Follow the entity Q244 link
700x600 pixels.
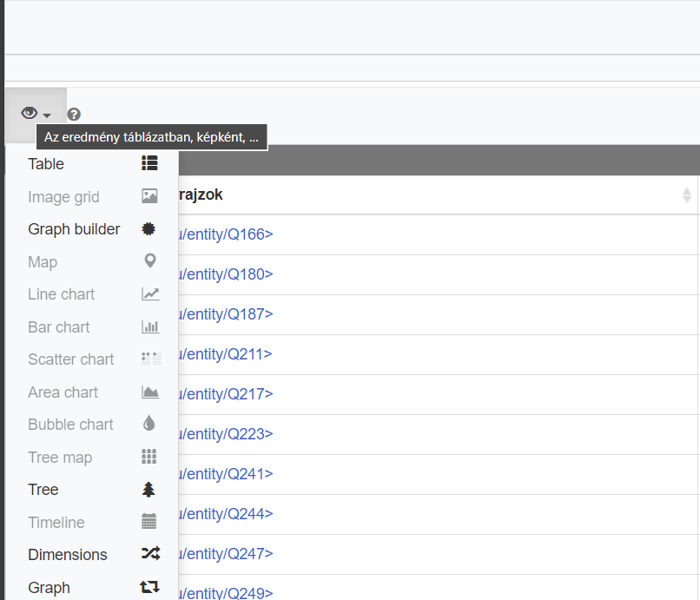tap(226, 514)
